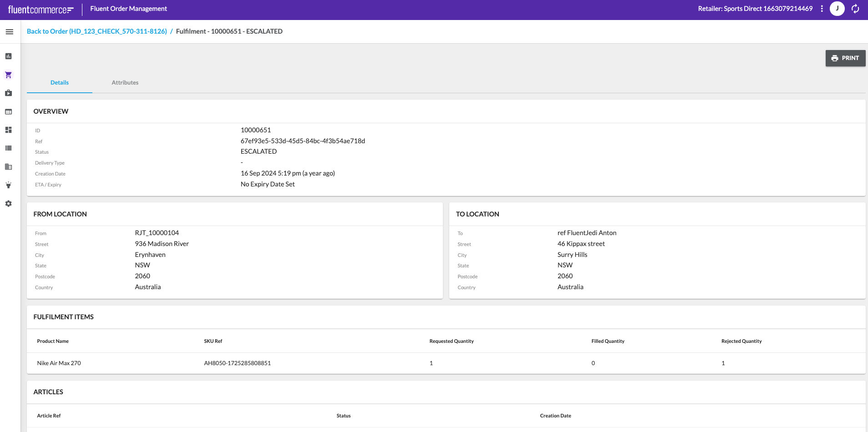868x432 pixels.
Task: Click the PRINT button
Action: (x=845, y=58)
